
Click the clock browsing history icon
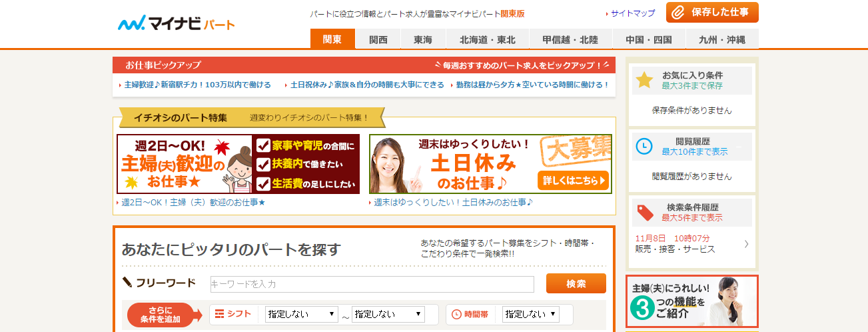(x=644, y=147)
